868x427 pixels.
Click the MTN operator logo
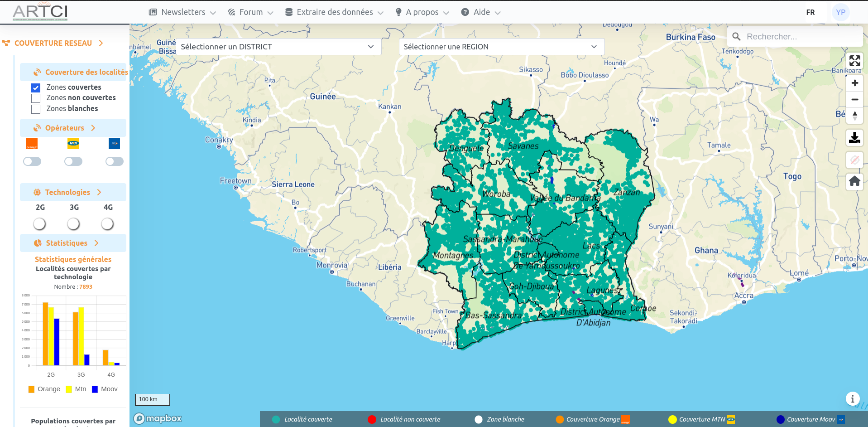pyautogui.click(x=73, y=144)
